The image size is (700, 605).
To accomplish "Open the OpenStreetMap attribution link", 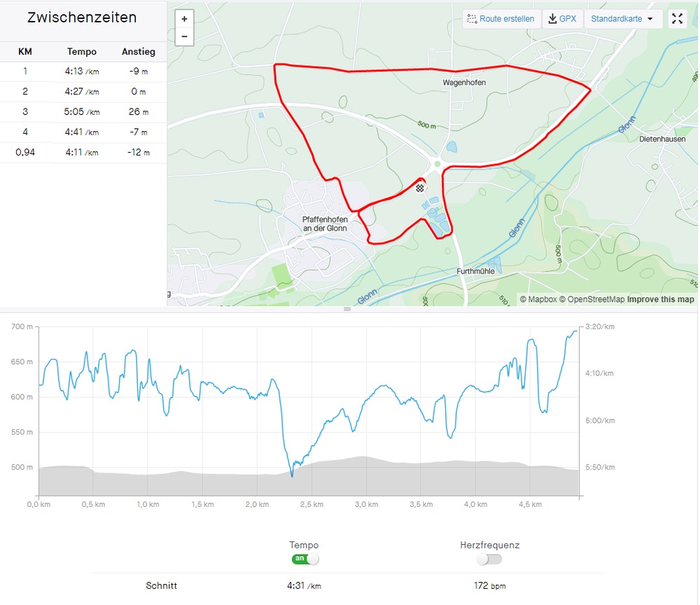I will 596,300.
